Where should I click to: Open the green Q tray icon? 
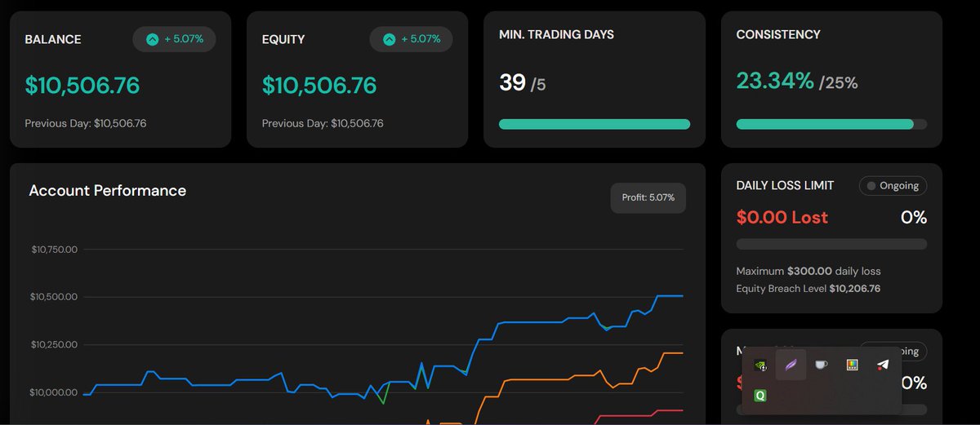(x=760, y=396)
